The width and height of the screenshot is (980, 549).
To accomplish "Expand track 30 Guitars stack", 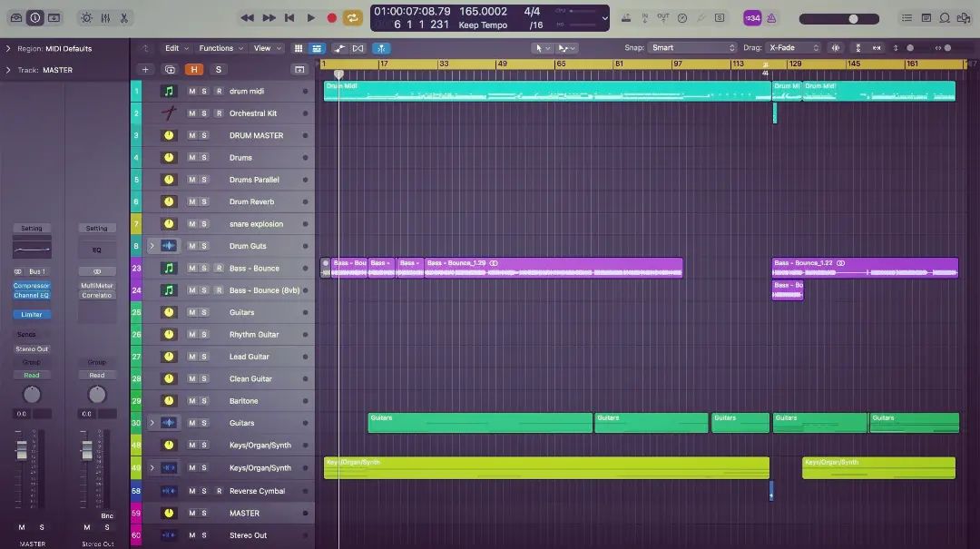I will [152, 423].
